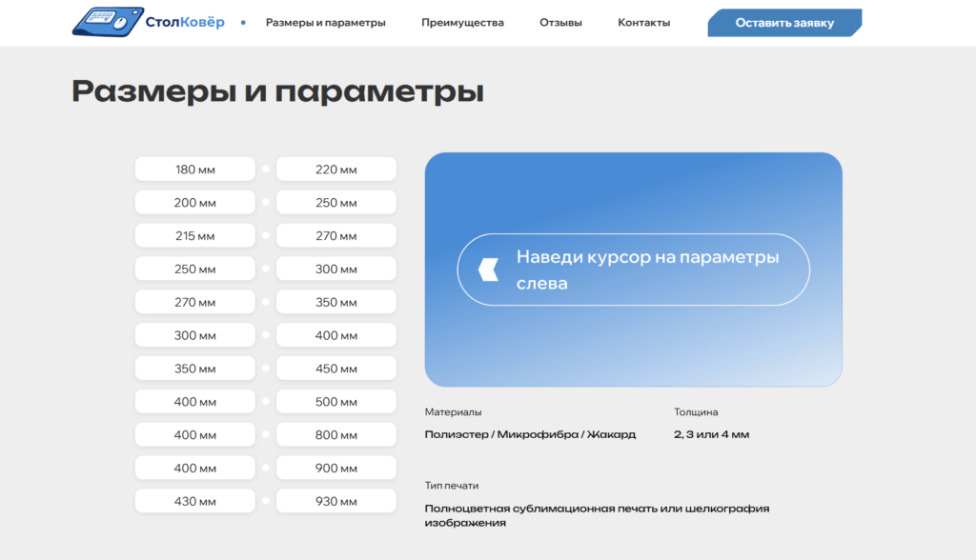Select the 800 мм size pill

pos(336,435)
